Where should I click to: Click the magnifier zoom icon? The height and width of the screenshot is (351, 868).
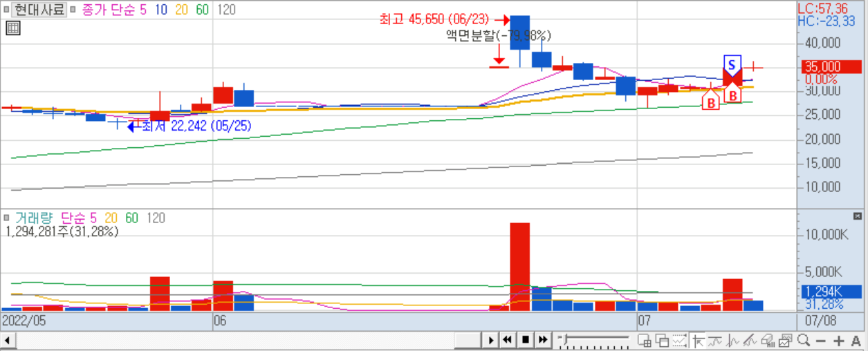[803, 340]
